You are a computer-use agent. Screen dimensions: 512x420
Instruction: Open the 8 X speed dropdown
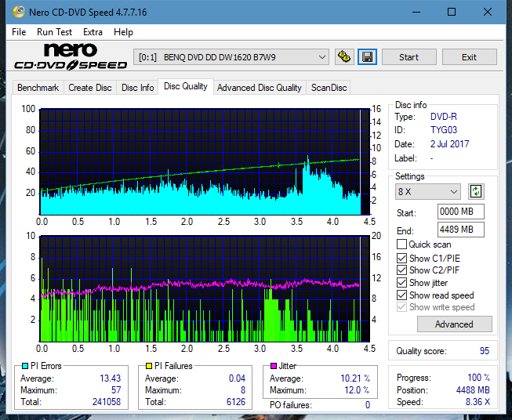click(428, 191)
